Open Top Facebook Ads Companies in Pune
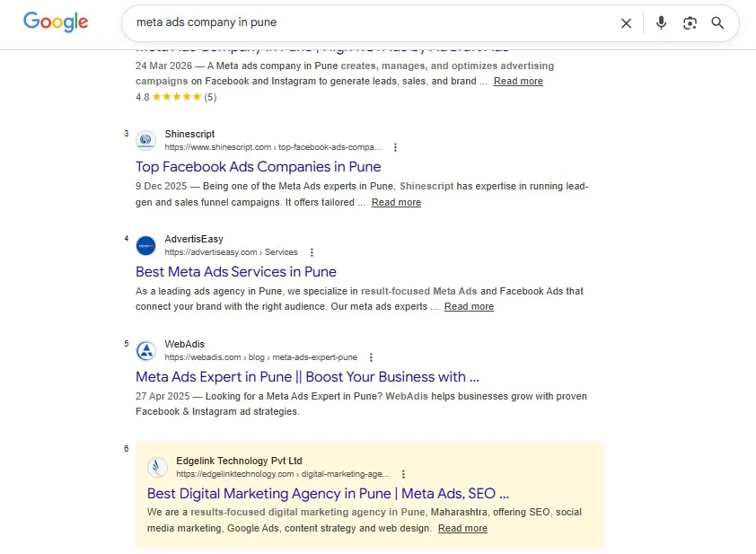The width and height of the screenshot is (756, 554). (258, 167)
